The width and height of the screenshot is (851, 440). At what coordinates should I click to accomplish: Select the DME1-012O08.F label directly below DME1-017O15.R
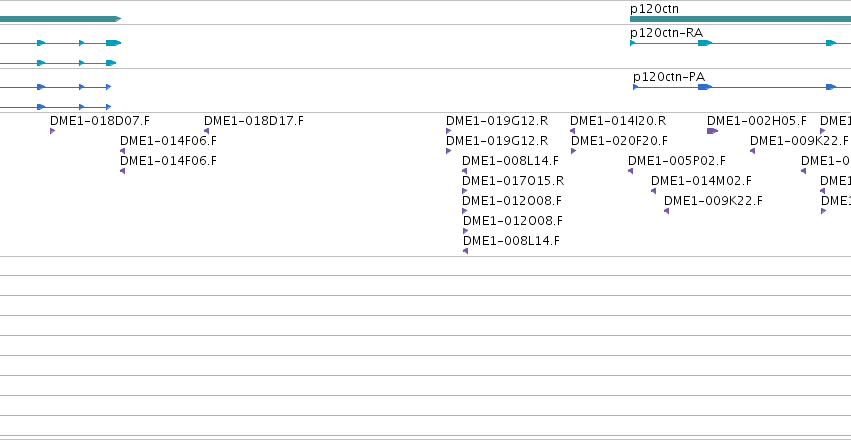tap(512, 201)
